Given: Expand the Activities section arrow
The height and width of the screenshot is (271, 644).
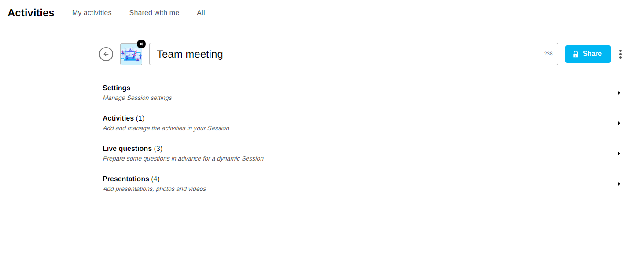Looking at the screenshot, I should [x=618, y=123].
